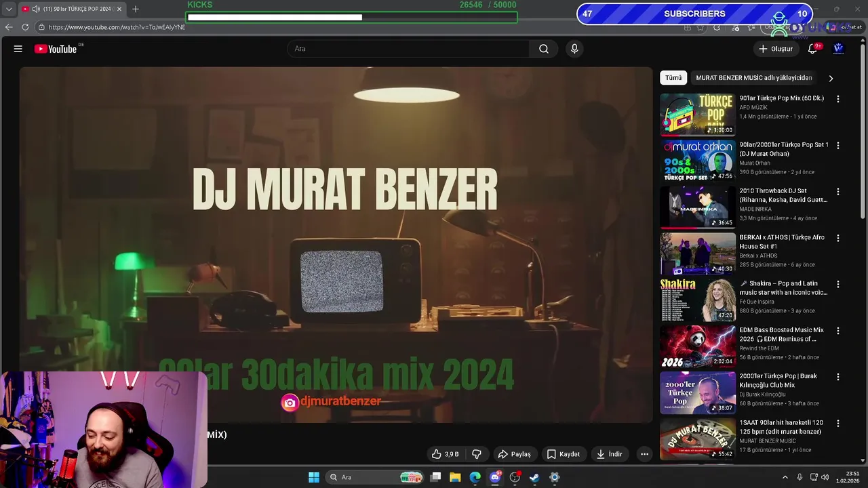Open 90'lar Türkçe Pop Mix thumbnail
868x488 pixels.
coord(698,115)
